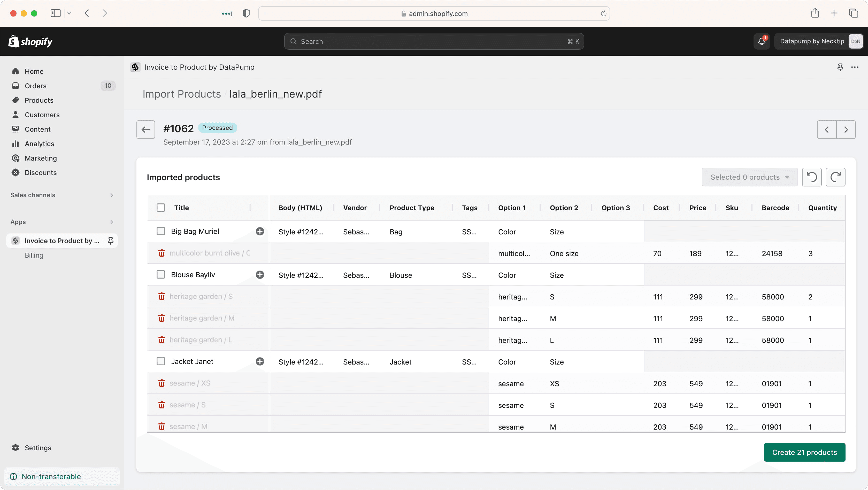Toggle the select-all checkbox in Title header

point(161,208)
